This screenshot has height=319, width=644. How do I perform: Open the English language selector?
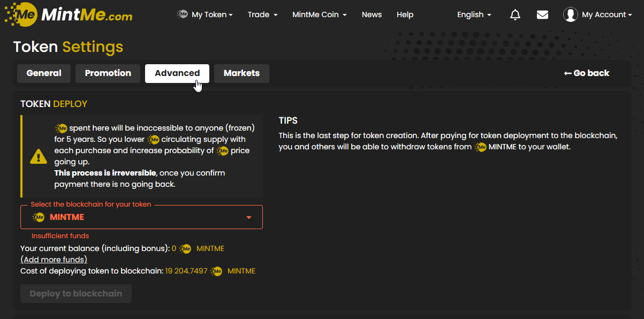tap(474, 15)
